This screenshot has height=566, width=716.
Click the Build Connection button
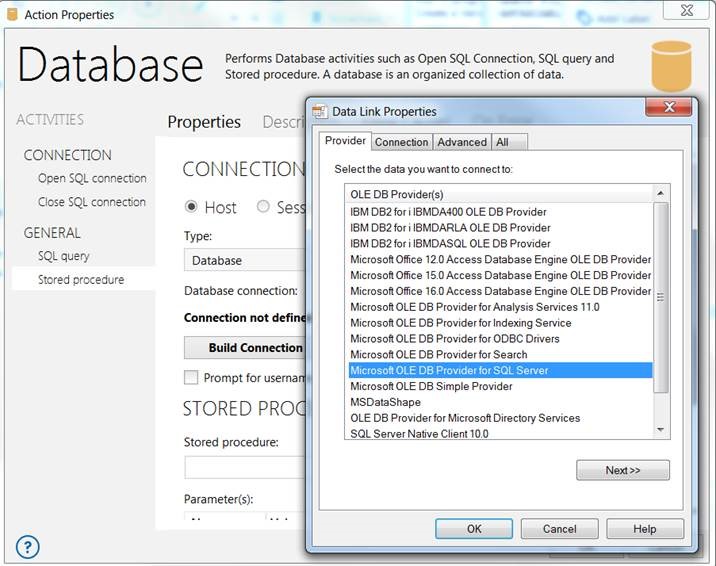click(x=245, y=348)
